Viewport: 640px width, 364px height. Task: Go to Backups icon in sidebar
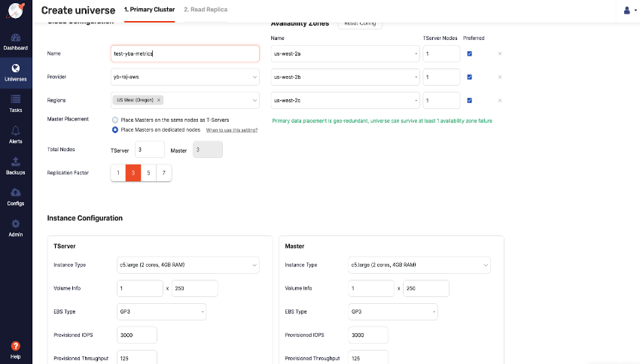pyautogui.click(x=16, y=162)
